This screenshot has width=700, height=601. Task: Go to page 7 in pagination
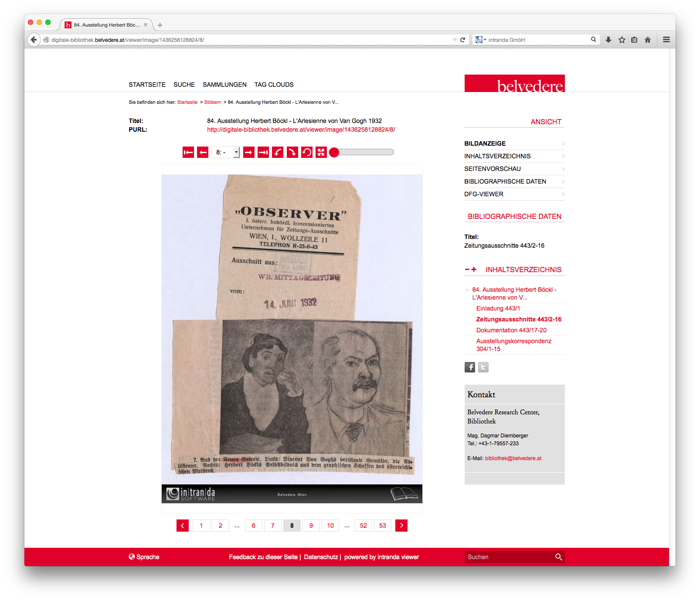(x=273, y=526)
